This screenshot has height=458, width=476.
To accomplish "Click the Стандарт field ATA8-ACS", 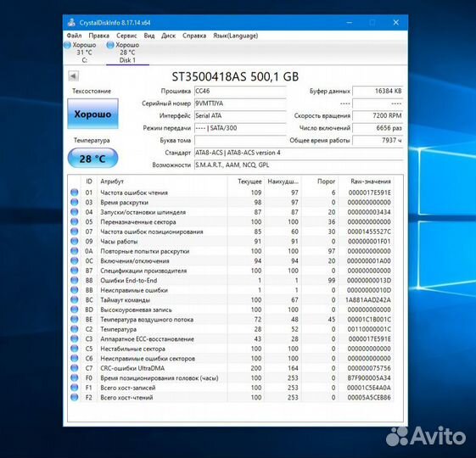I will 299,153.
